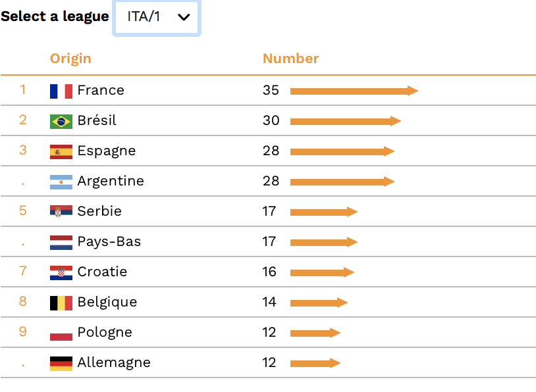Click the France flag icon
This screenshot has height=392, width=536.
(x=61, y=91)
